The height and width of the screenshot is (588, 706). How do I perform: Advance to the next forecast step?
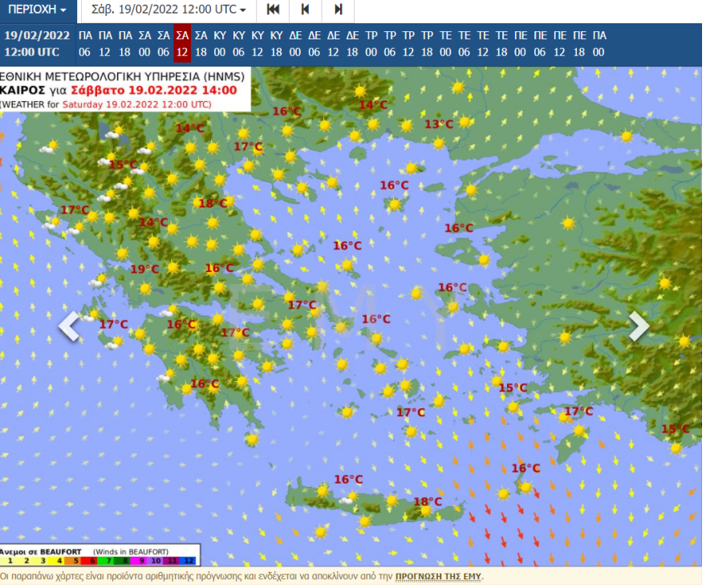click(x=338, y=10)
